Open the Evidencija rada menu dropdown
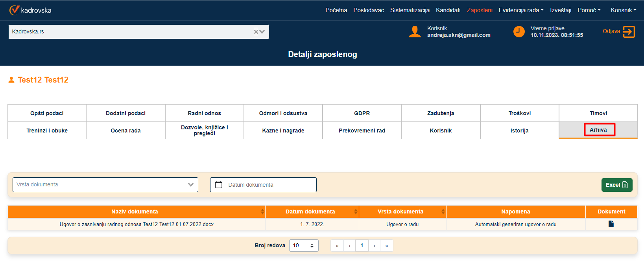 [521, 10]
